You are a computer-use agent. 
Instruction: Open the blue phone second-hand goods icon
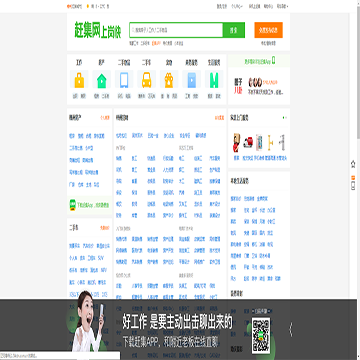point(124,79)
